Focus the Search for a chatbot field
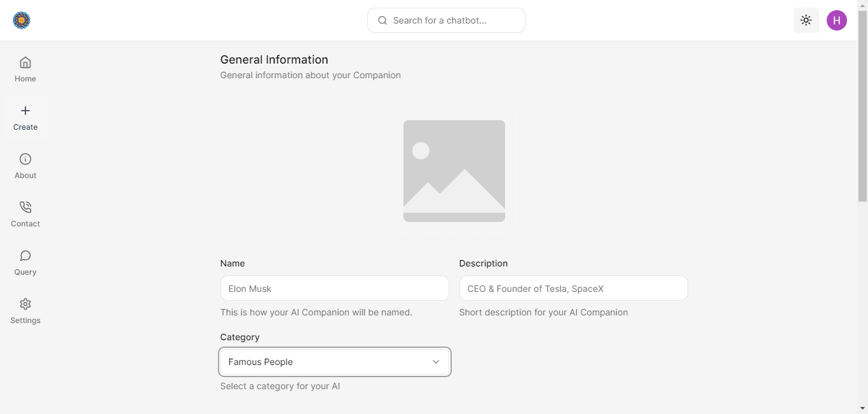This screenshot has width=868, height=414. [446, 20]
